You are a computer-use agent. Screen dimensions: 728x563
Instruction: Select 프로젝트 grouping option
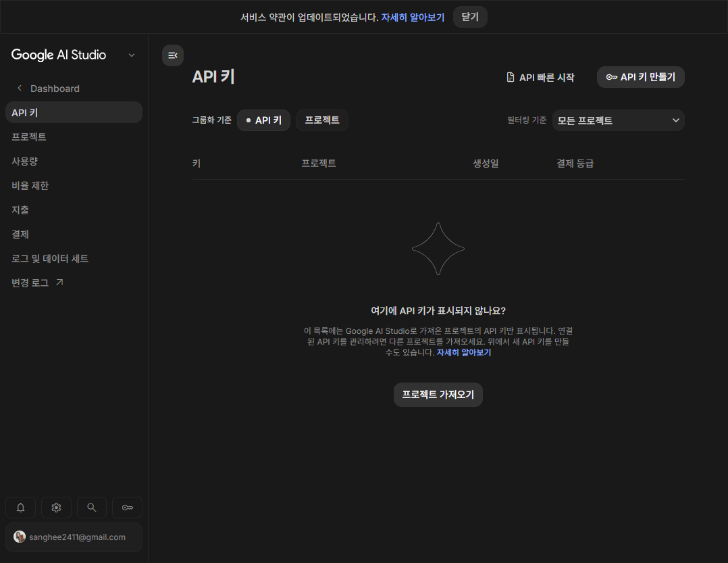click(x=321, y=120)
